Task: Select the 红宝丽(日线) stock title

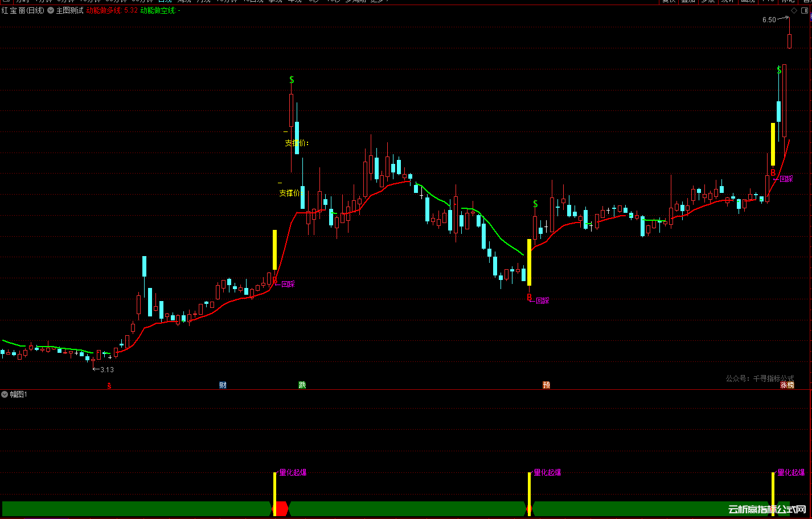Action: coord(23,10)
